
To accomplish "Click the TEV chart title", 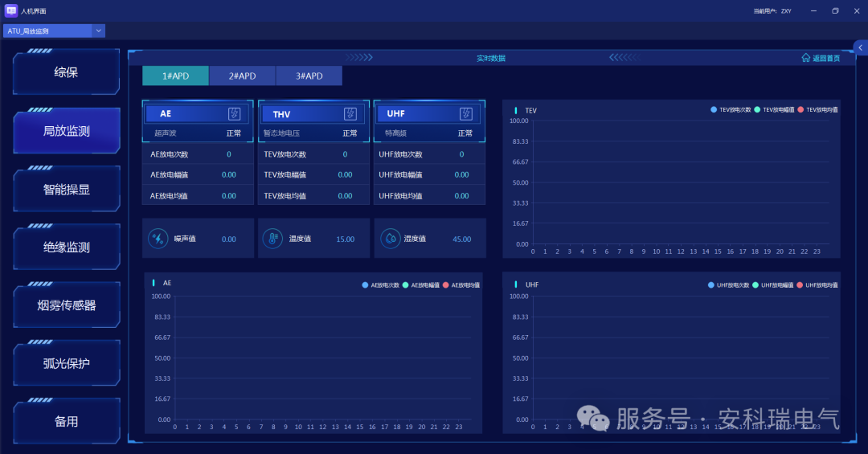I will click(531, 111).
